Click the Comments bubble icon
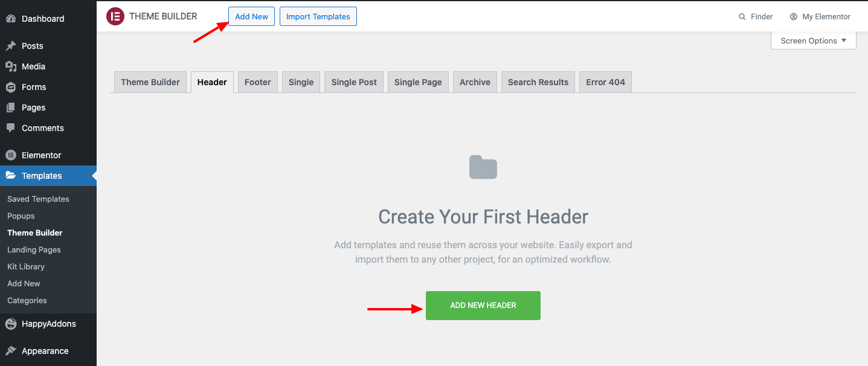The image size is (868, 366). 11,128
